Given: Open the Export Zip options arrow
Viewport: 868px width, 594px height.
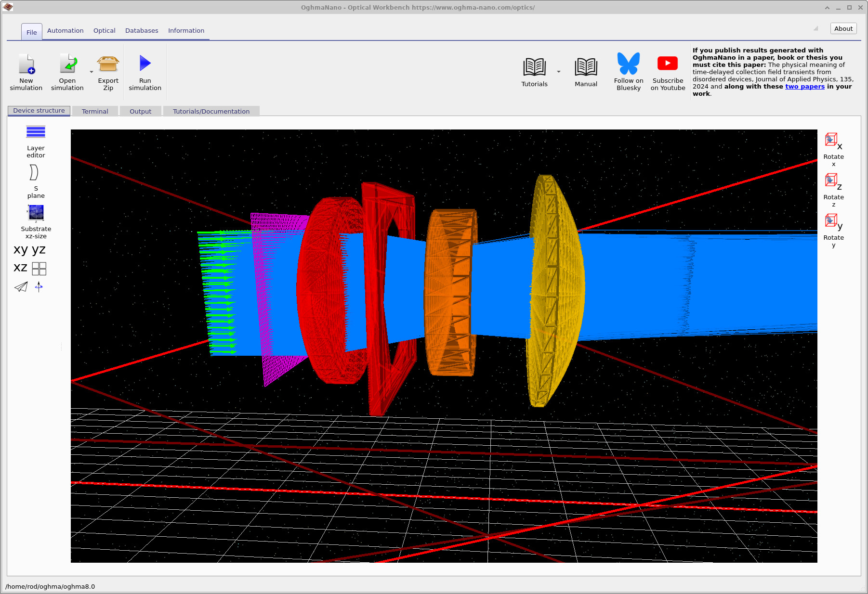Looking at the screenshot, I should tap(92, 72).
